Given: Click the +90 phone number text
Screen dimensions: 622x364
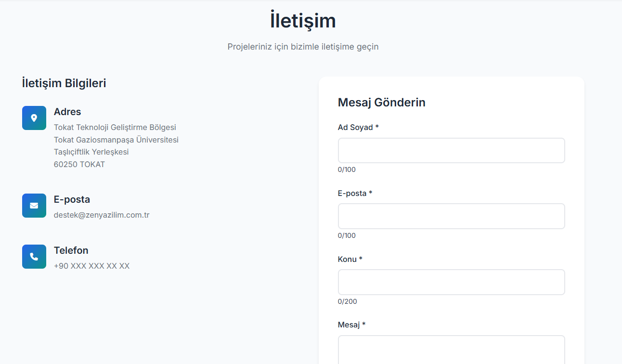Looking at the screenshot, I should 91,266.
